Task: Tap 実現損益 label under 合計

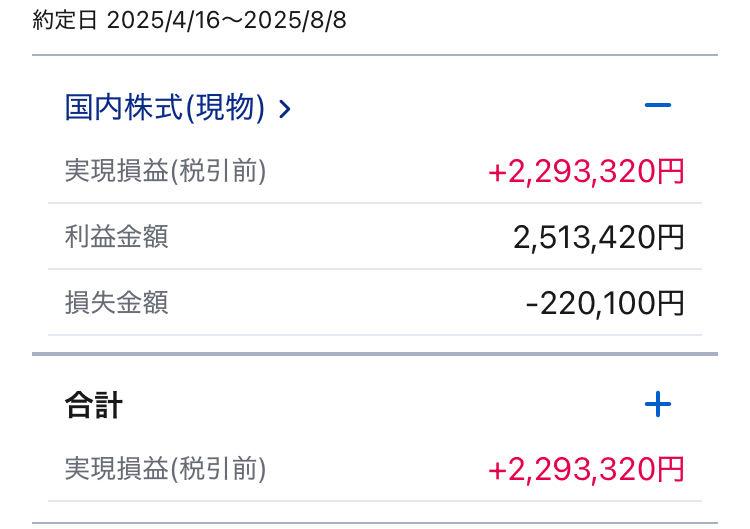Action: (116, 468)
